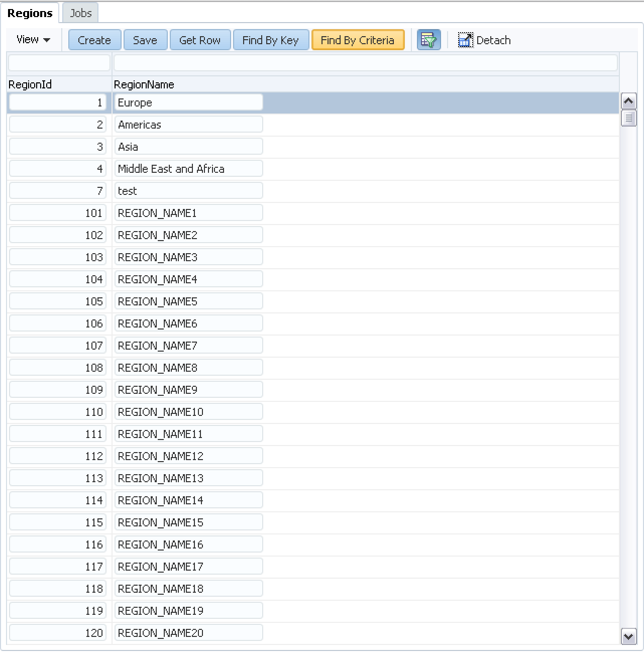Click the REGION_NAME1 name field

pyautogui.click(x=188, y=213)
